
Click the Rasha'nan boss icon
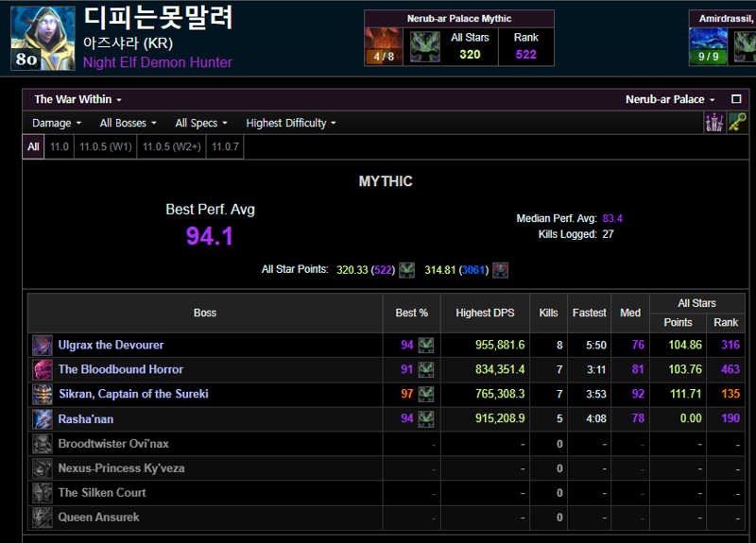pos(43,418)
